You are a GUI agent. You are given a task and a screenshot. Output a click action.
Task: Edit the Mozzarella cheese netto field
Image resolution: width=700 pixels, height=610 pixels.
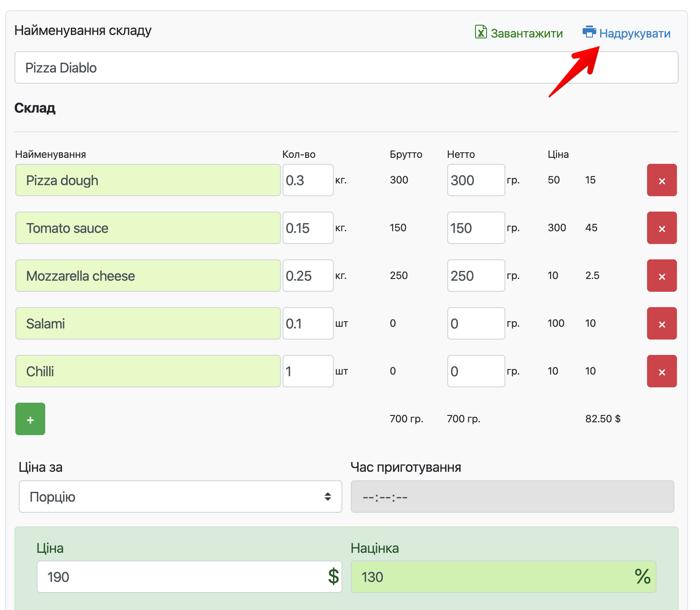pyautogui.click(x=476, y=276)
